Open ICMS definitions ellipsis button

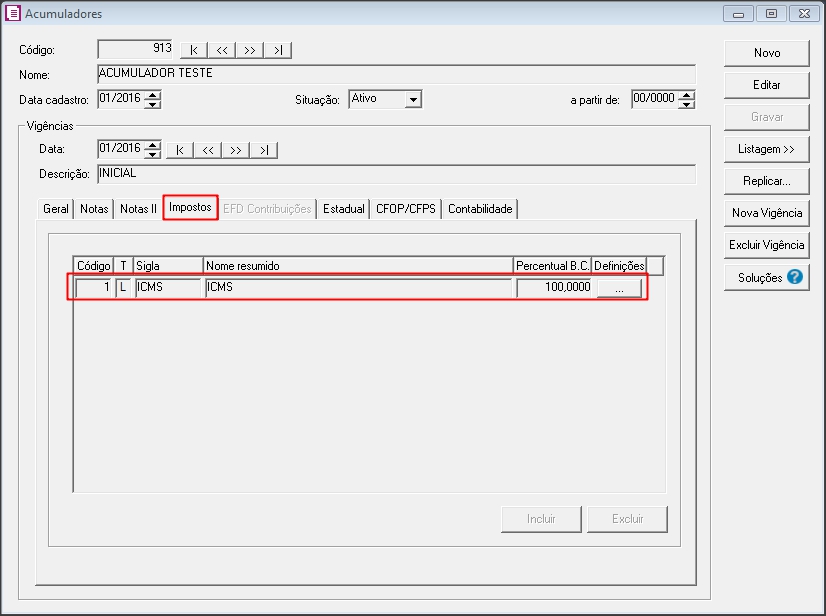(619, 288)
